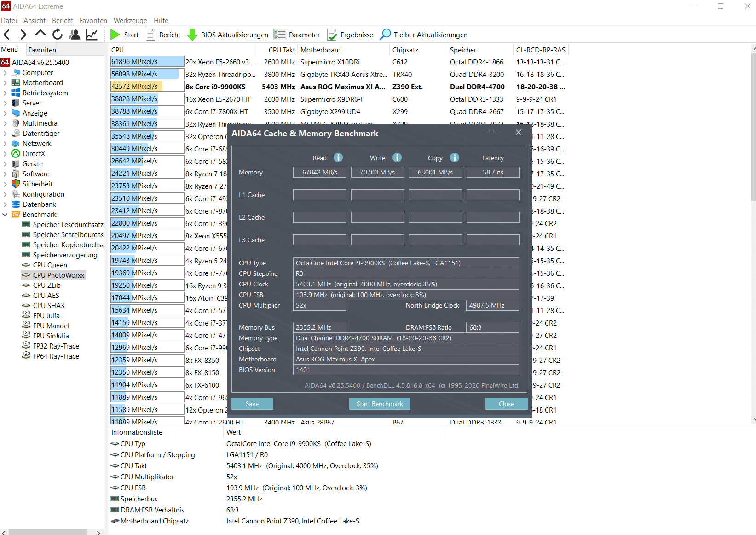Select the CPU AES benchmark

[x=46, y=295]
